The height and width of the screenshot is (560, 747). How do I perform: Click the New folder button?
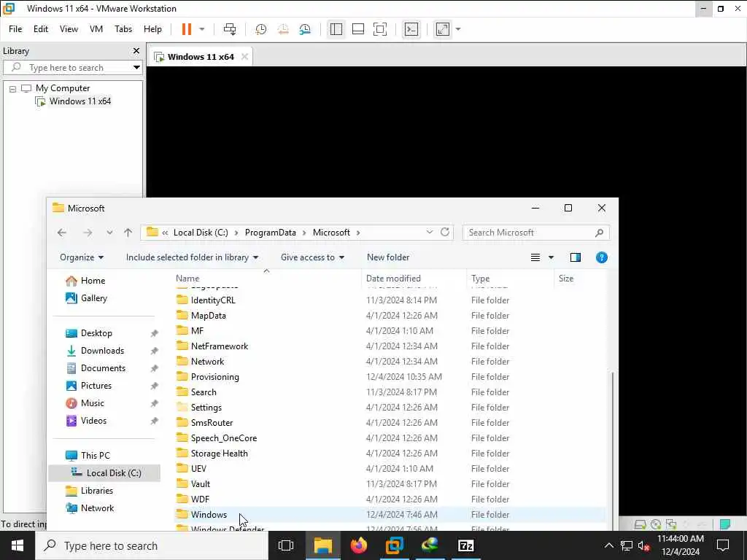[x=388, y=257]
